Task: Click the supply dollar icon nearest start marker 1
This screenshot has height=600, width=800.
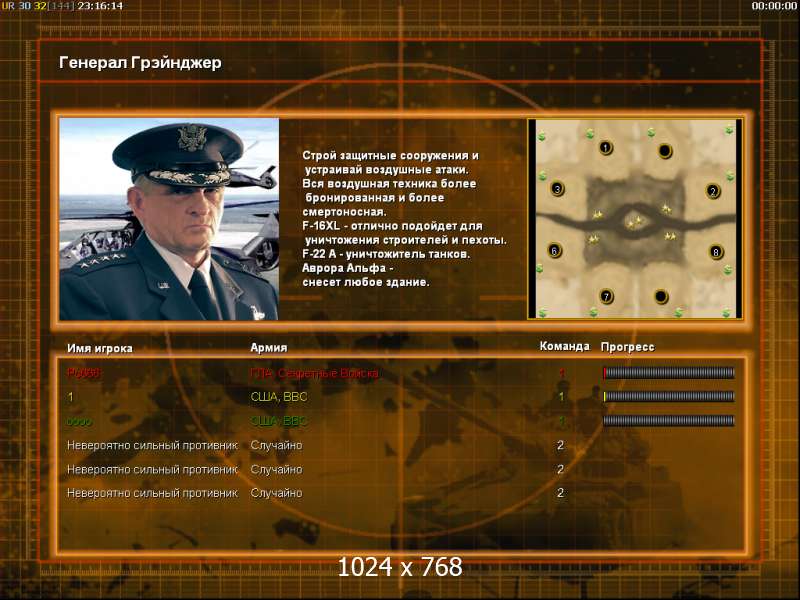Action: 590,133
